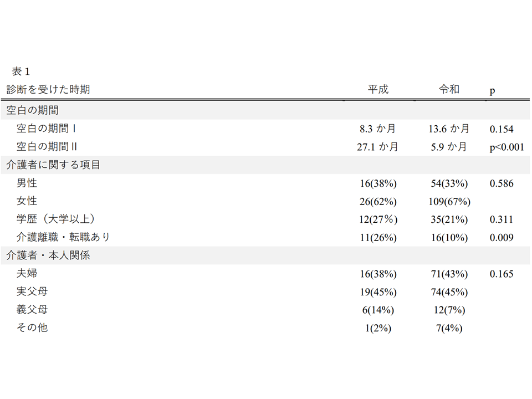Click the 27.1 か月 value

(x=377, y=147)
